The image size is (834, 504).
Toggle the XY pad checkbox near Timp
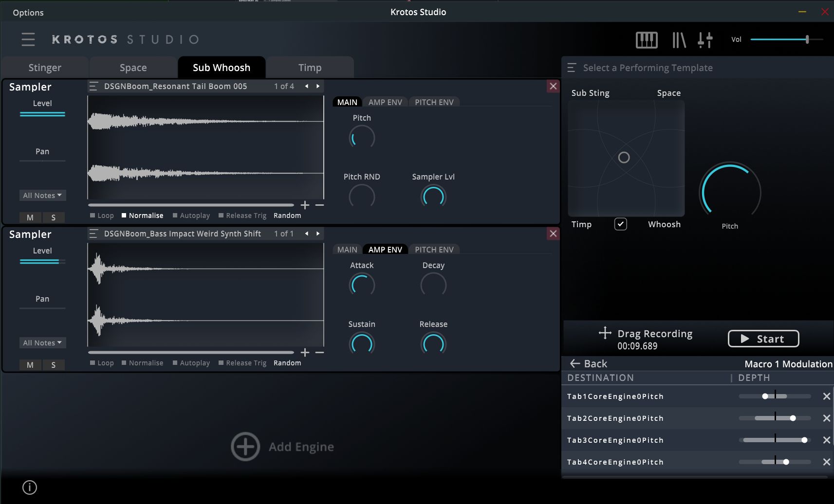(x=620, y=224)
